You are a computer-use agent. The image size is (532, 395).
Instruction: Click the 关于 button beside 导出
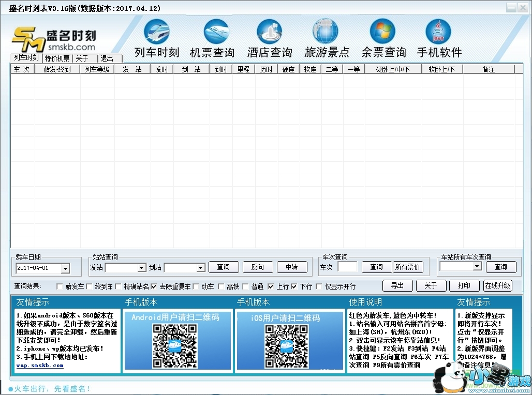click(x=431, y=285)
